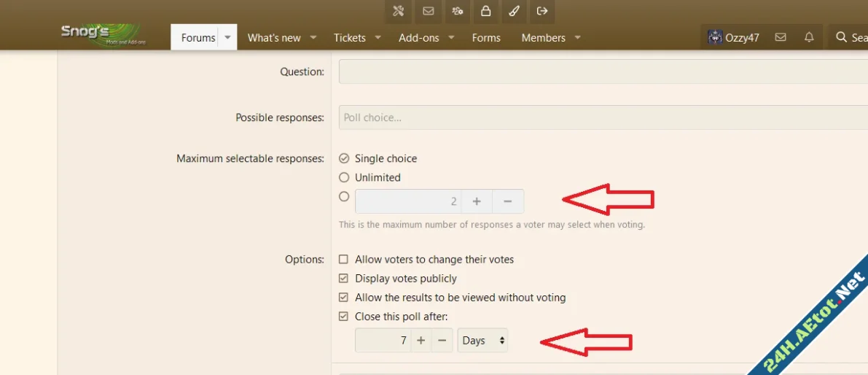Open the Days unit dropdown
This screenshot has height=375, width=868.
pos(482,341)
